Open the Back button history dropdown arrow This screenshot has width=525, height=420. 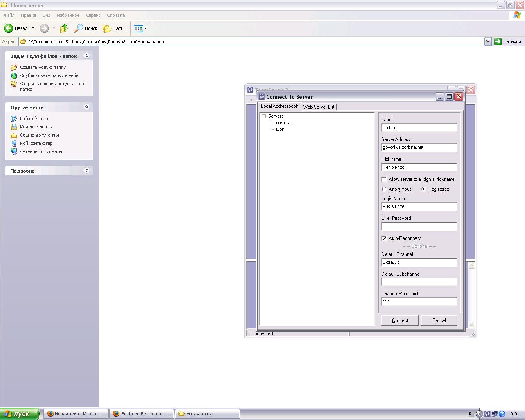click(33, 28)
